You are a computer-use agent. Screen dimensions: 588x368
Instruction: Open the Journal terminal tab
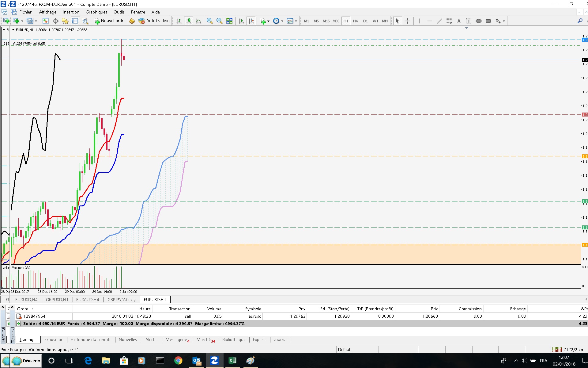click(x=281, y=339)
